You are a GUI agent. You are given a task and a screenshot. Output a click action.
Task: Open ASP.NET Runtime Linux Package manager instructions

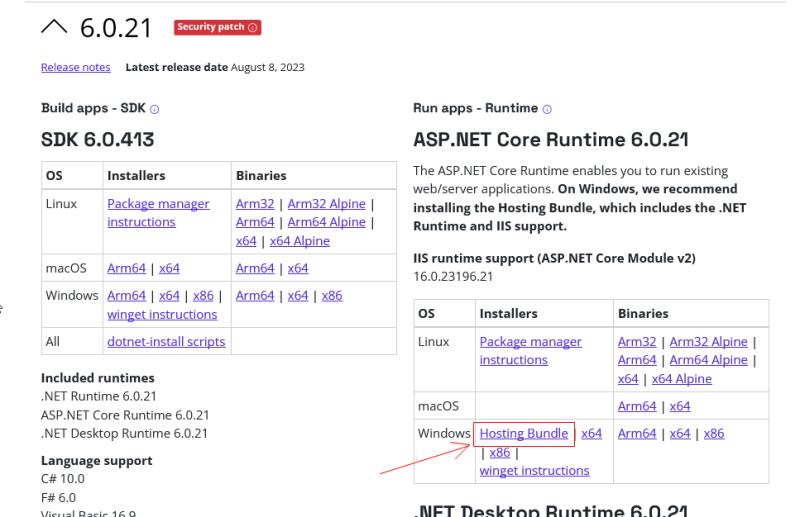(531, 351)
